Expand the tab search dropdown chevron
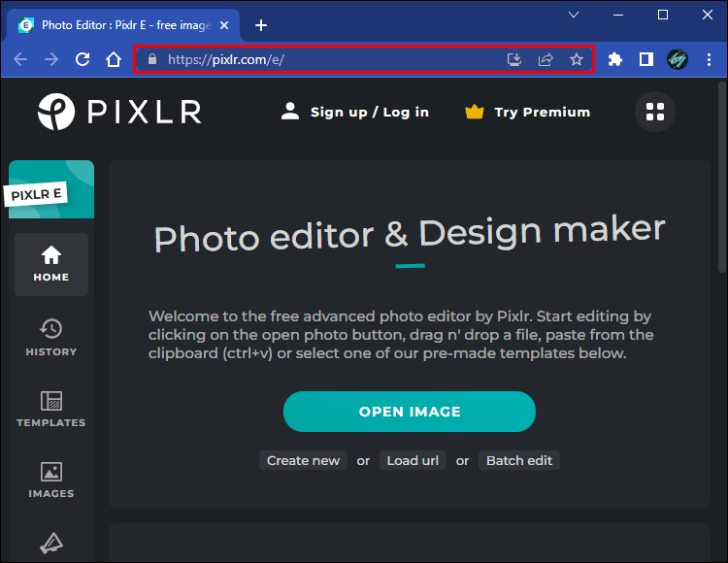Viewport: 728px width, 563px height. pyautogui.click(x=574, y=15)
